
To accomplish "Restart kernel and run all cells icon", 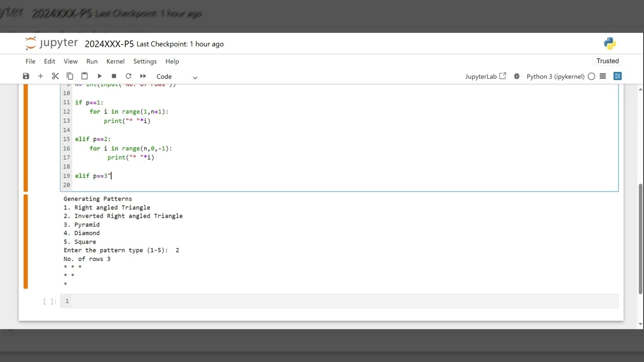I will tap(143, 76).
